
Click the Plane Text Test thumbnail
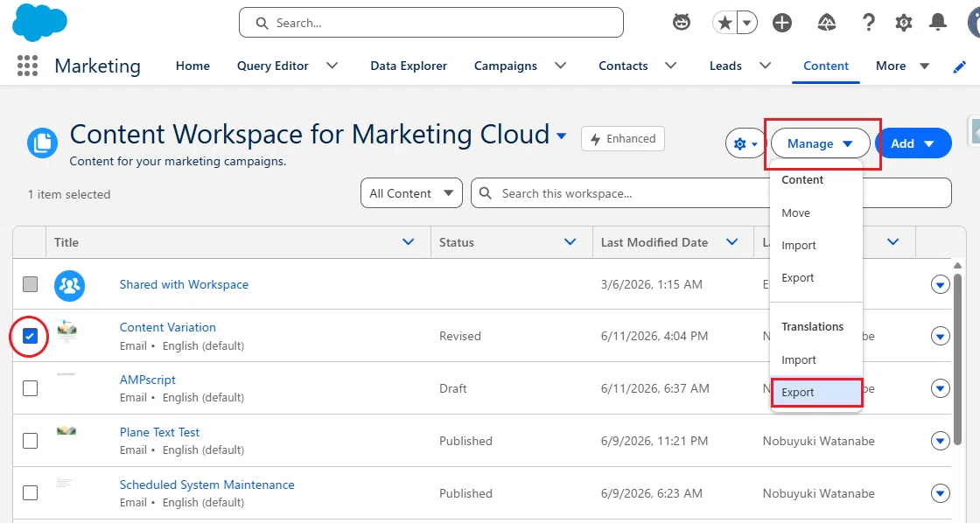(x=66, y=430)
